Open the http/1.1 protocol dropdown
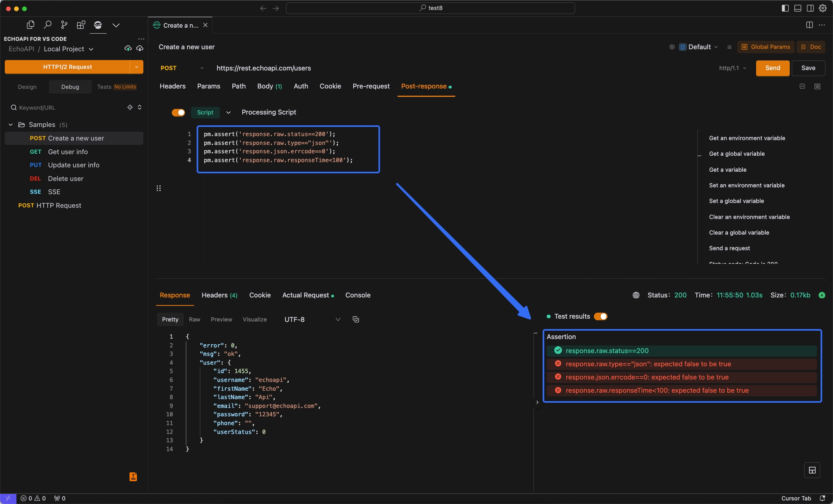833x504 pixels. [732, 68]
